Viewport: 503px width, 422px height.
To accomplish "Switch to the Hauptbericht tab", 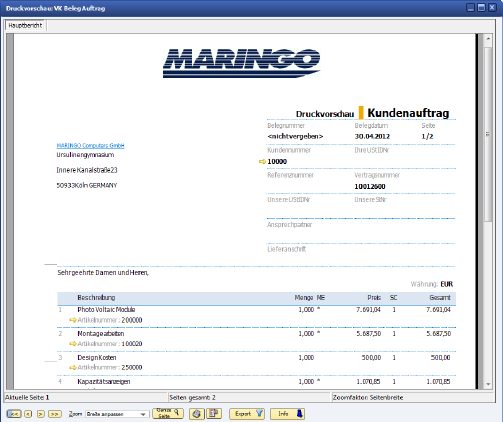I will pos(25,25).
